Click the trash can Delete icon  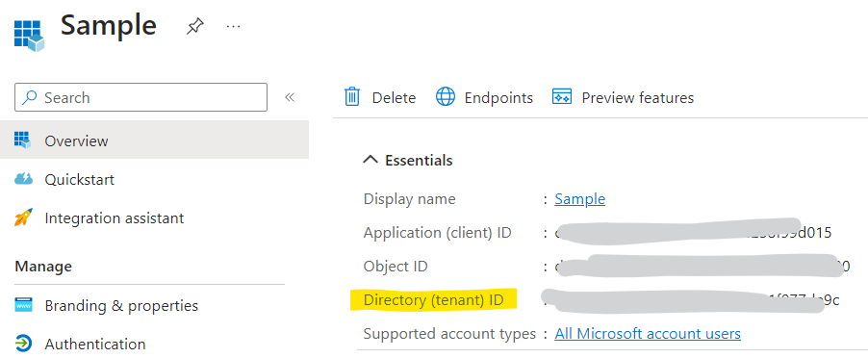(x=352, y=97)
